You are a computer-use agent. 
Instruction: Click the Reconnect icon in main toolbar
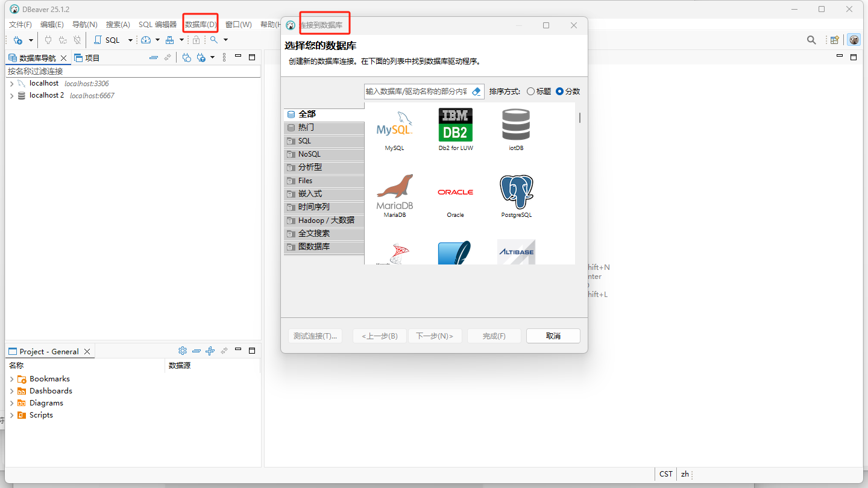pyautogui.click(x=63, y=40)
